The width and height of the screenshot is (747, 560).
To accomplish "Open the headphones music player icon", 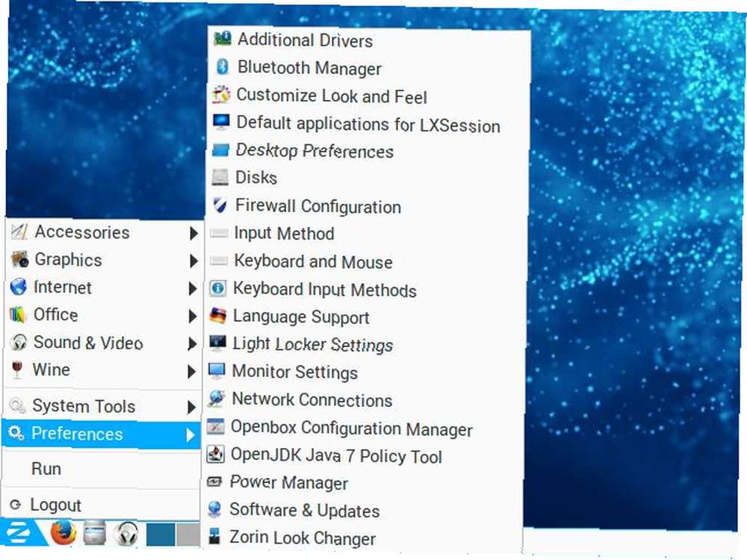I will click(126, 533).
